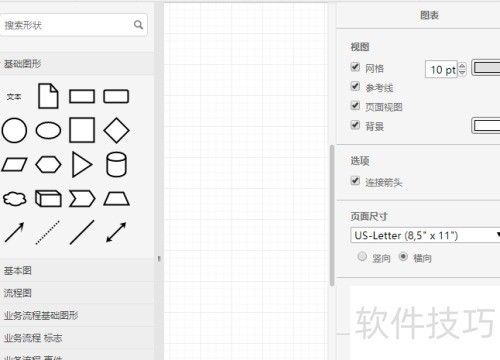500x360 pixels.
Task: Choose the plain line connector
Action: click(82, 232)
